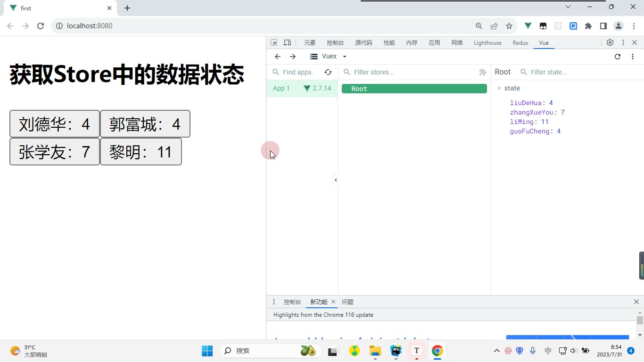Click the 郭富城:4 button
The image size is (644, 362).
(x=145, y=124)
